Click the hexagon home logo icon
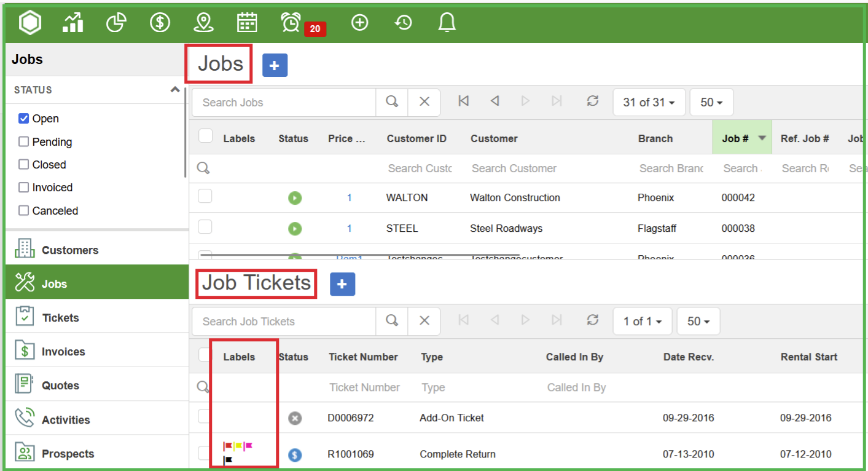This screenshot has height=471, width=868. pyautogui.click(x=29, y=23)
